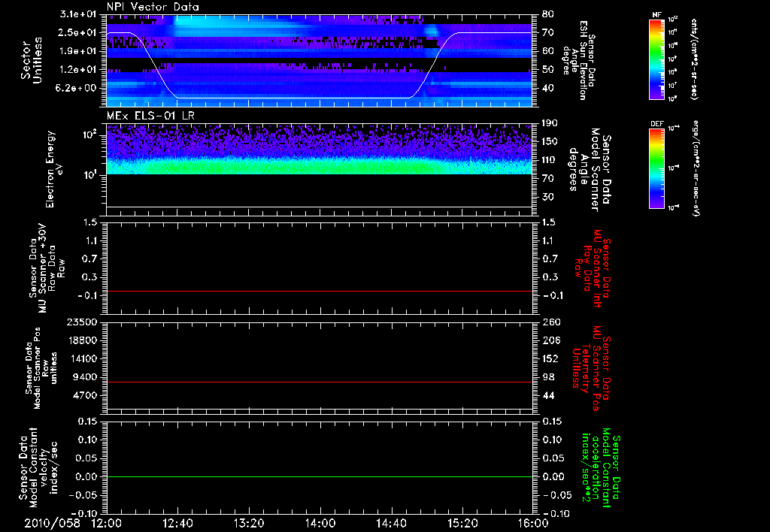The height and width of the screenshot is (532, 770).
Task: Click the 'DEF' label above color bar
Action: pos(656,124)
